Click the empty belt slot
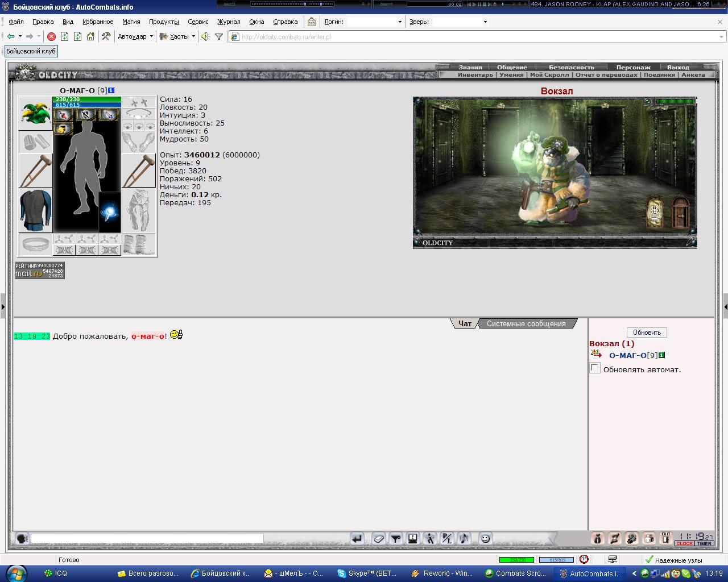 click(x=35, y=244)
